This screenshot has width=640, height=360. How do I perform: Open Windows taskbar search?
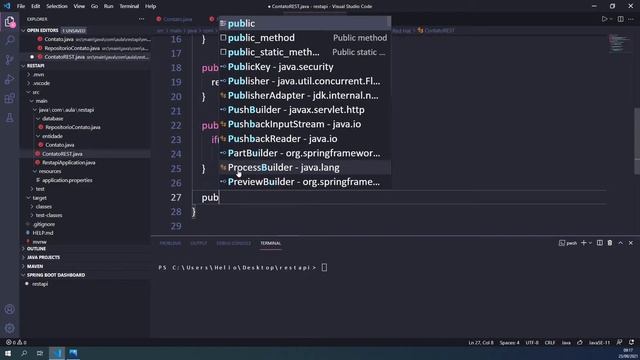24,353
